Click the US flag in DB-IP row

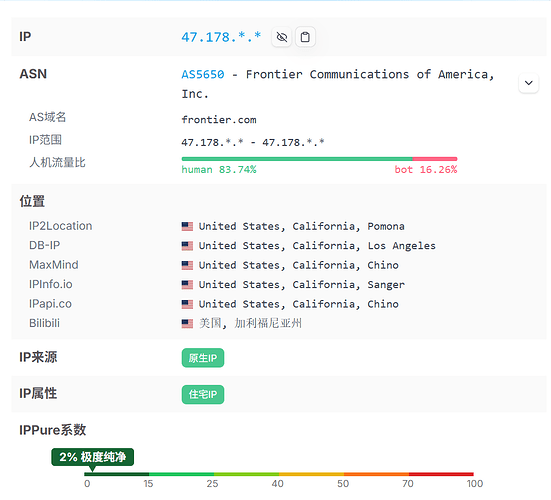tap(187, 246)
